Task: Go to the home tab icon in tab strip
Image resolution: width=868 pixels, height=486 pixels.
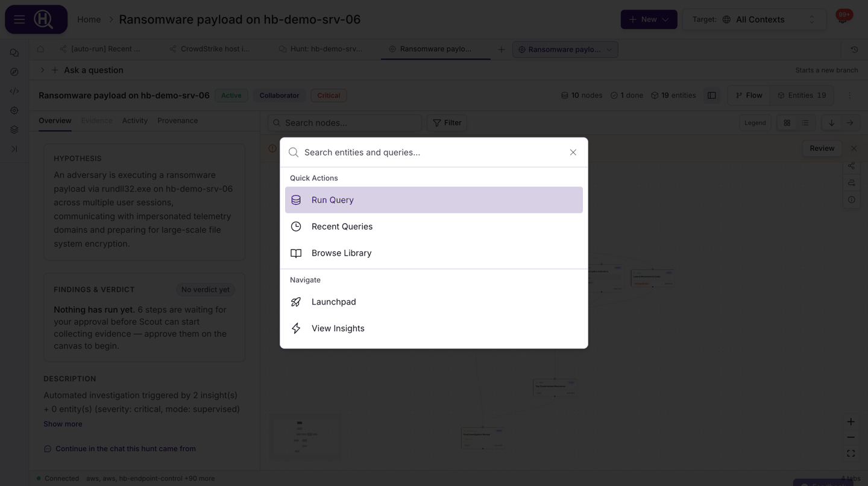Action: tap(40, 49)
